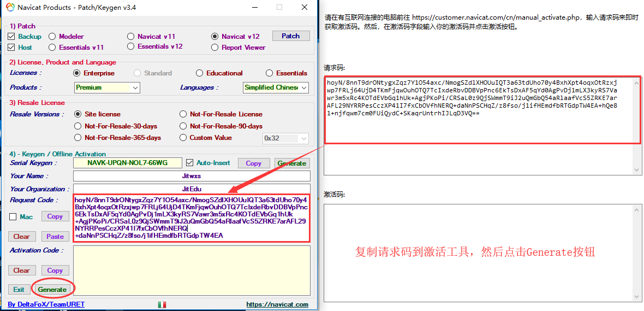Screen dimensions: 644x311
Task: Select the Report Viewer radio button
Action: (214, 48)
